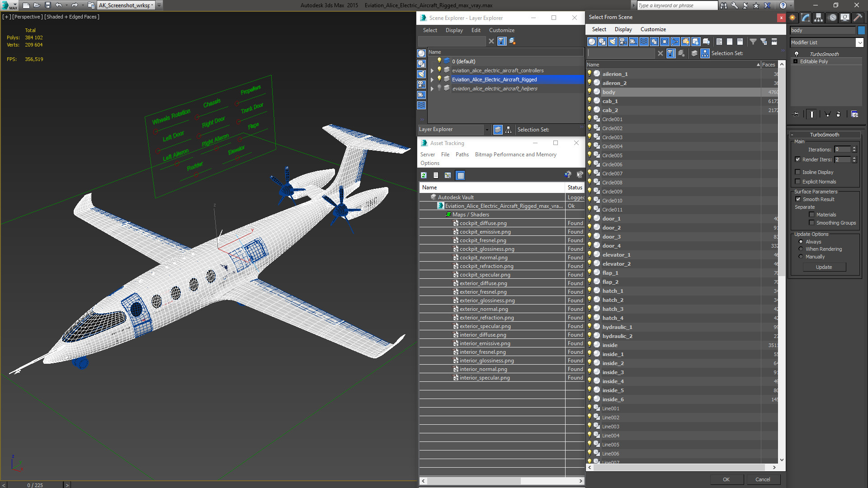The height and width of the screenshot is (488, 868).
Task: Expand eviation_alice_electric_aircraft_controllers layer
Action: click(432, 70)
